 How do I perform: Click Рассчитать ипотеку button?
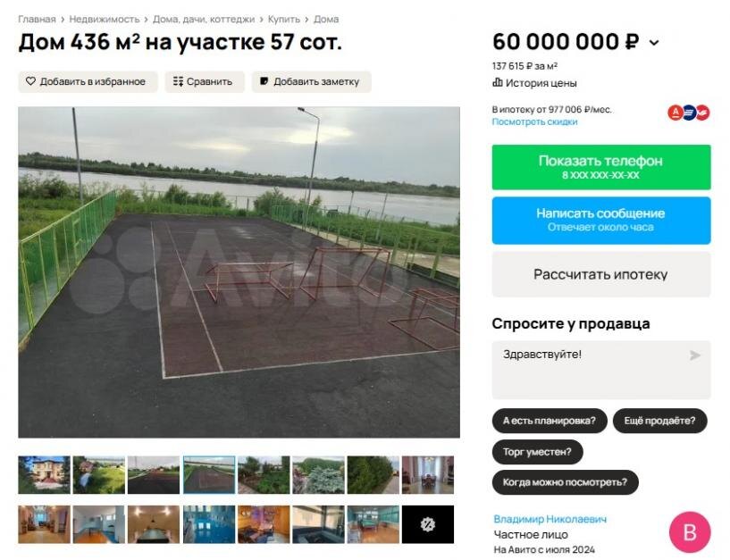coord(601,274)
